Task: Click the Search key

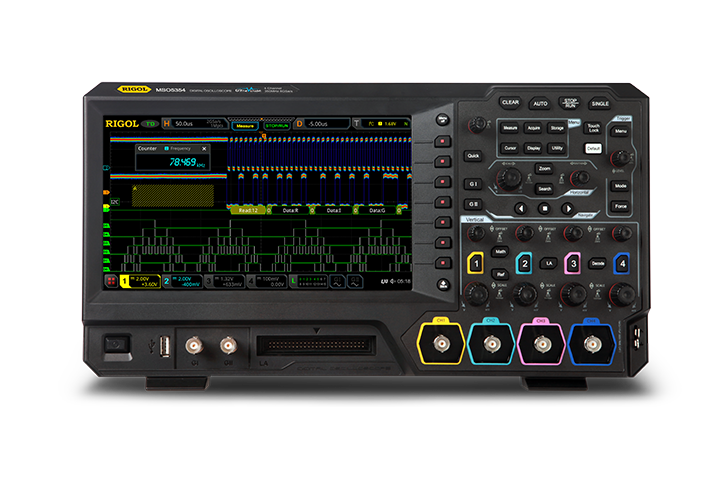Action: (x=545, y=188)
